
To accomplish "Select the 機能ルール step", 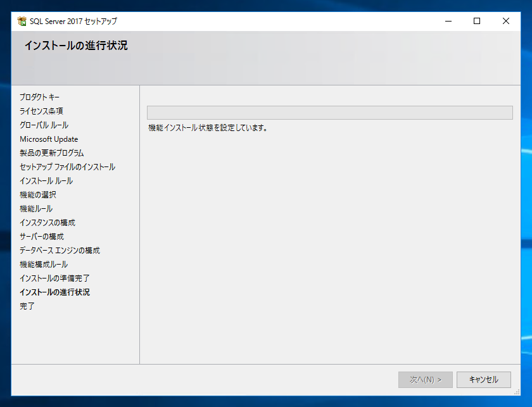I will click(36, 209).
